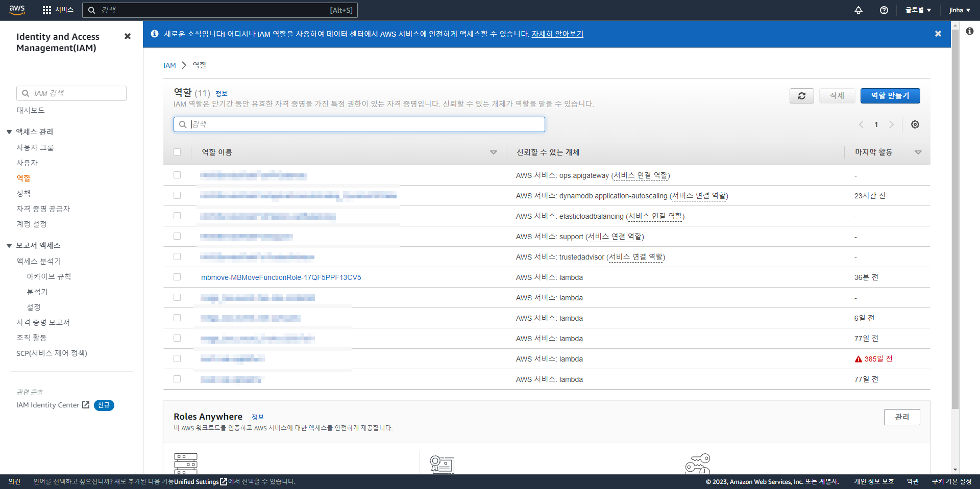The width and height of the screenshot is (980, 489).
Task: Open the 서비스 grid menu
Action: tap(58, 10)
